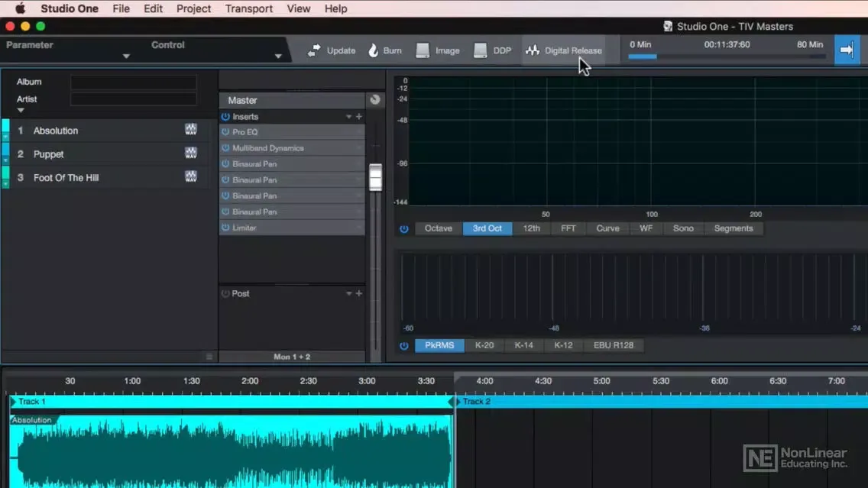Open the File menu
Image resolution: width=868 pixels, height=488 pixels.
point(121,8)
